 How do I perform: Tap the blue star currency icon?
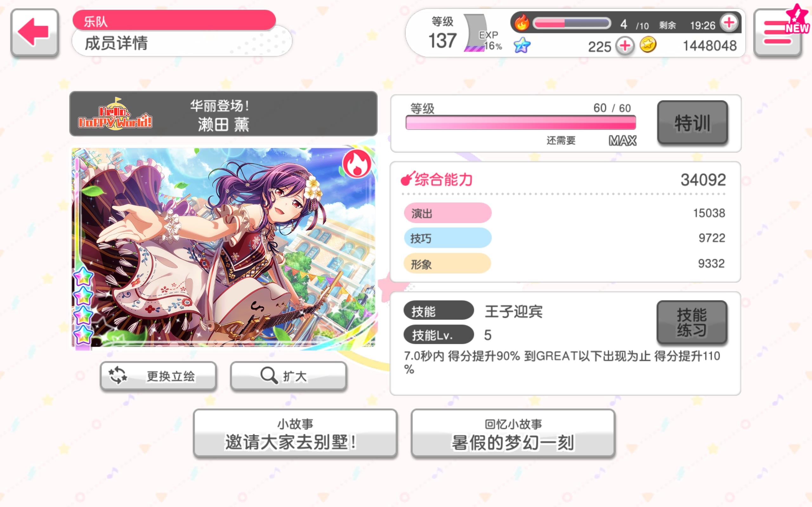pos(522,45)
